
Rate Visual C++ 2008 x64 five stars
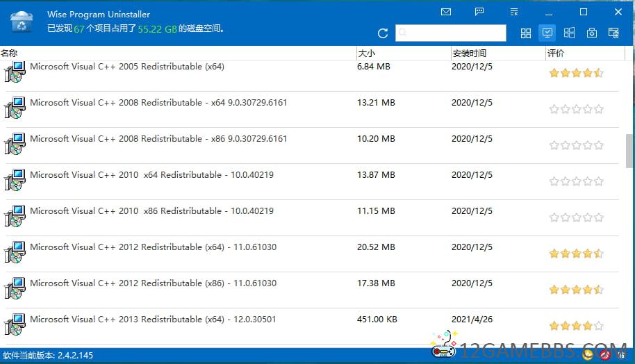[x=599, y=109]
